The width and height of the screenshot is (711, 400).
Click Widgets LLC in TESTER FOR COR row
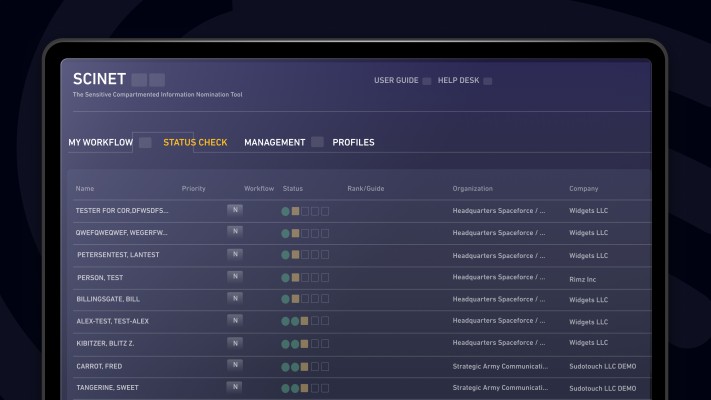(589, 210)
